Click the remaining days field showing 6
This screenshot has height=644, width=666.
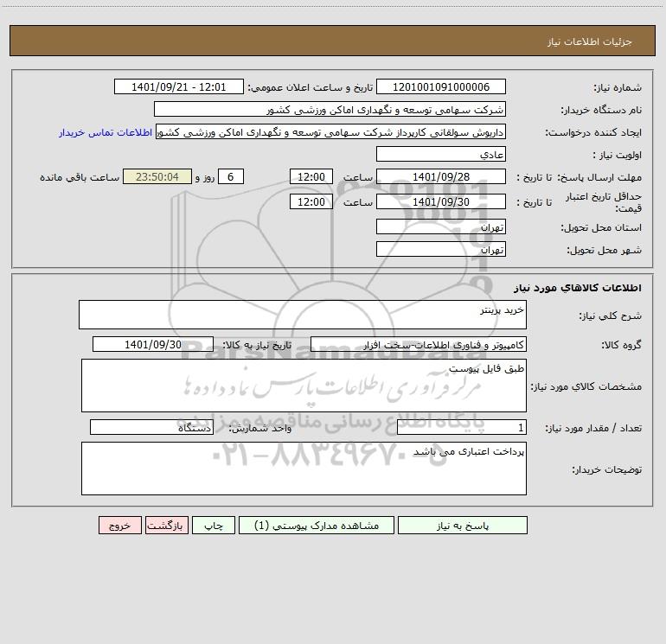tap(231, 177)
